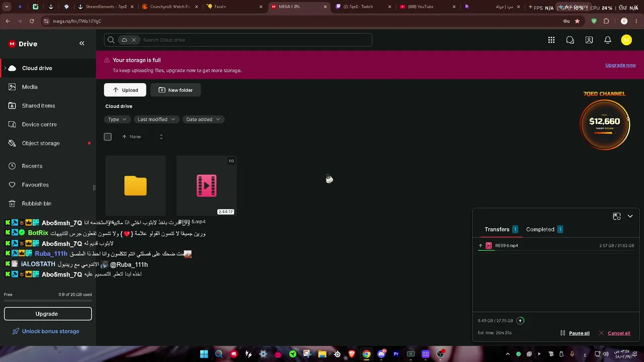The image size is (644, 362).
Task: Open Recents in the sidebar
Action: click(48, 166)
